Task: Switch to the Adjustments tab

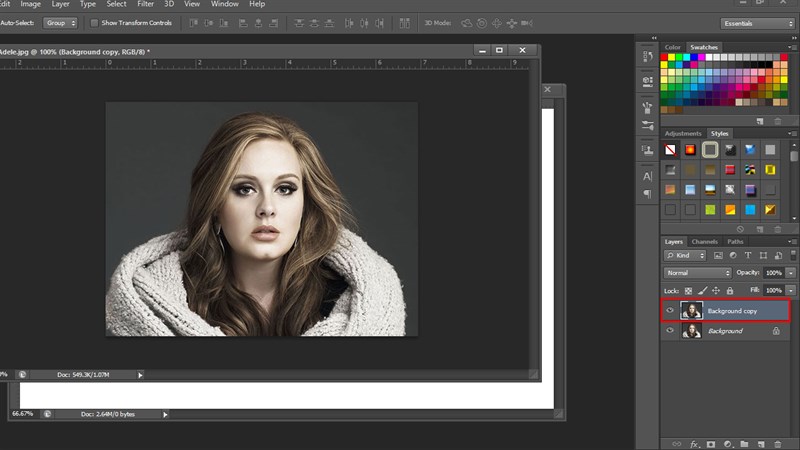Action: point(683,134)
